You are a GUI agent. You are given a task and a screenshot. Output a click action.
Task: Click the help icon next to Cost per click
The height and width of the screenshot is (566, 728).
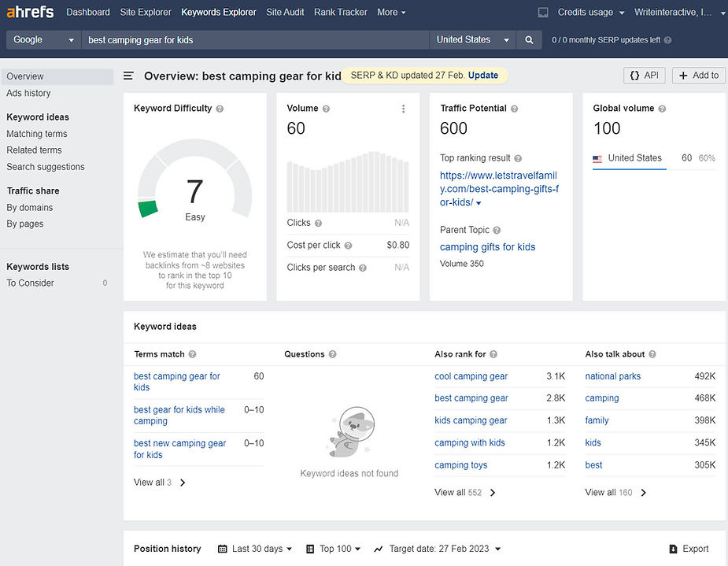pyautogui.click(x=348, y=246)
